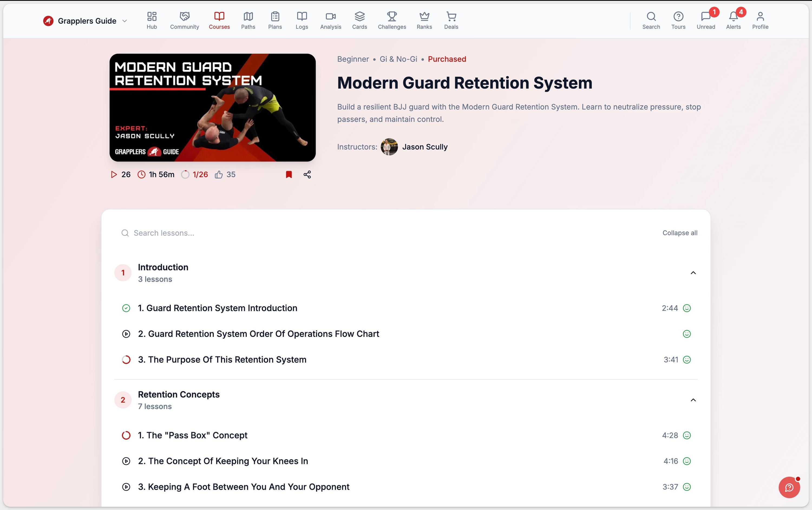Collapse the Retention Concepts chevron
This screenshot has height=510, width=812.
tap(693, 400)
